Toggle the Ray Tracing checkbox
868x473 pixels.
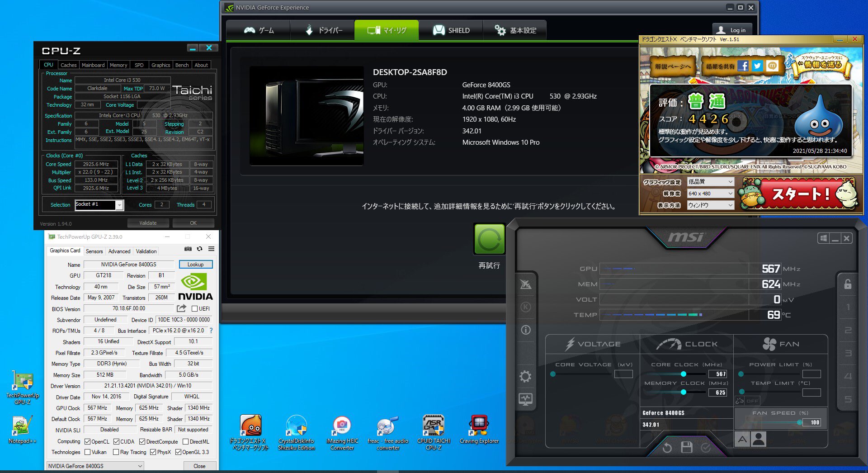coord(116,452)
